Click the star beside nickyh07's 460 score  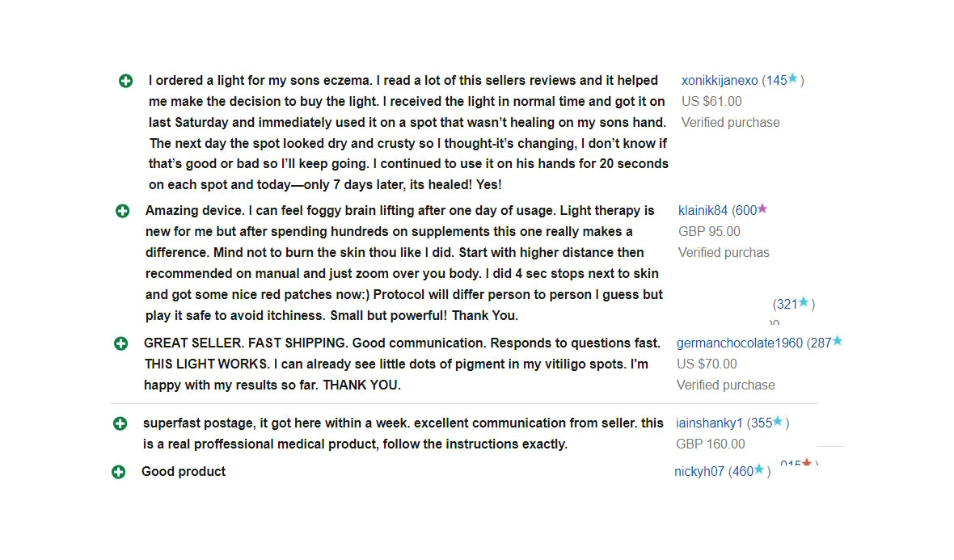coord(759,469)
